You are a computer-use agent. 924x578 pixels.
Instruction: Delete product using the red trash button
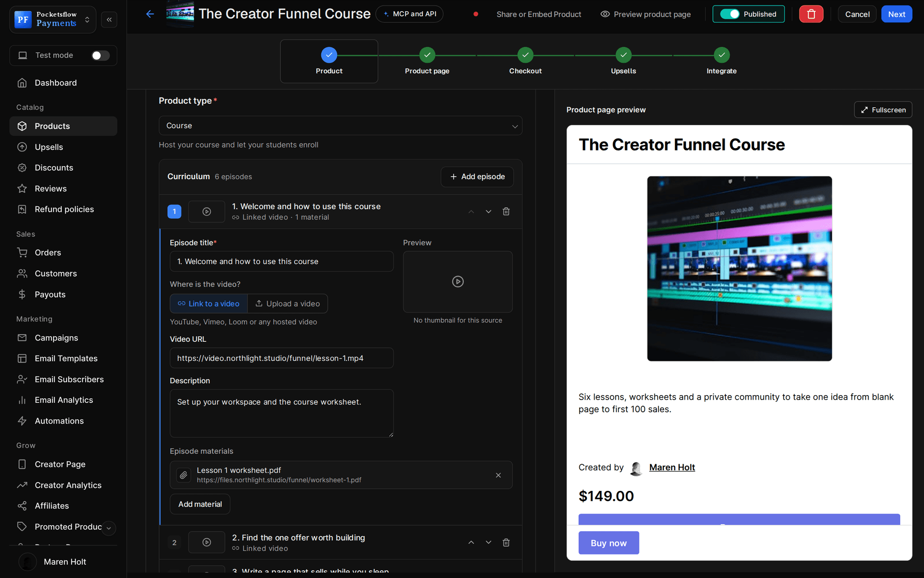tap(811, 14)
